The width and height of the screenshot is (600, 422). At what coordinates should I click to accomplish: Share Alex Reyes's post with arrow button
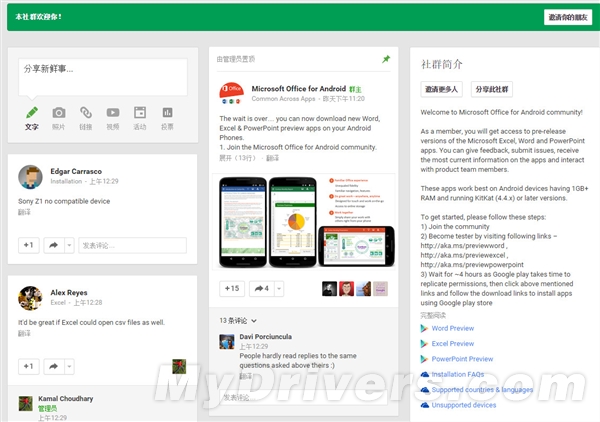point(54,367)
